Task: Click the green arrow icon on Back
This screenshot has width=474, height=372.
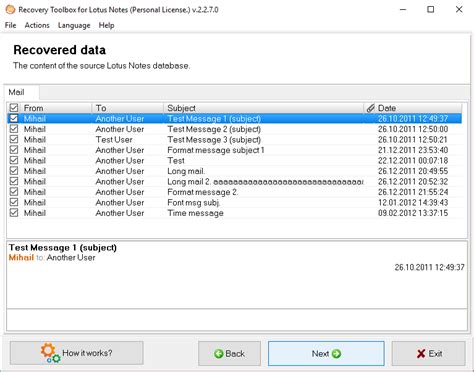Action: pyautogui.click(x=219, y=354)
